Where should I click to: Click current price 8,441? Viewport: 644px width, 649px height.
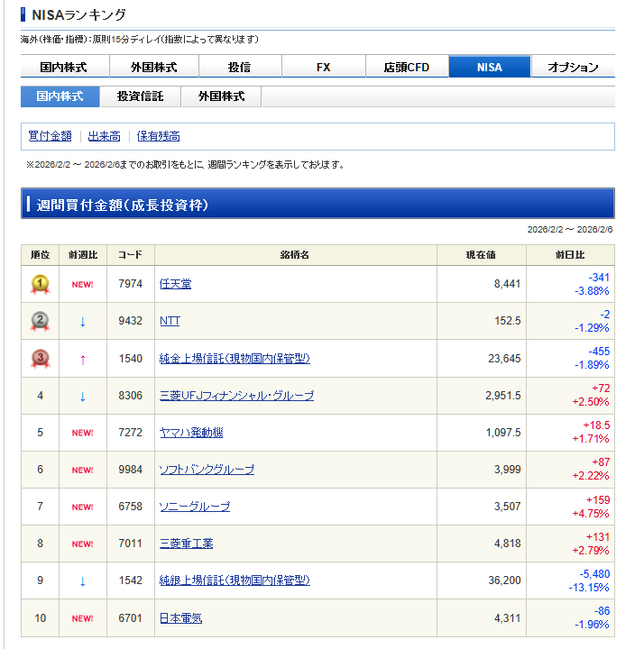click(x=507, y=284)
